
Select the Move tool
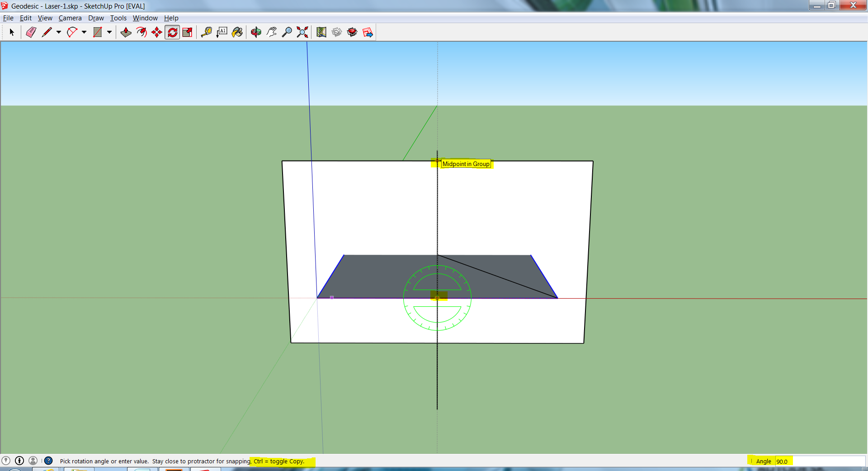tap(157, 32)
